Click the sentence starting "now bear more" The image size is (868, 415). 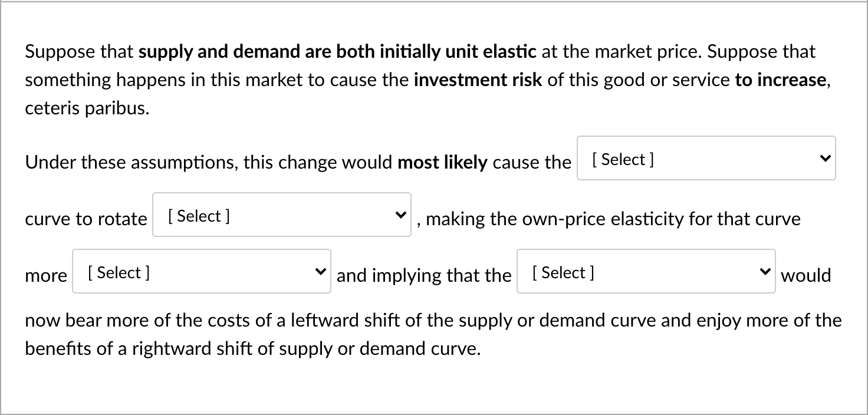pos(433,320)
